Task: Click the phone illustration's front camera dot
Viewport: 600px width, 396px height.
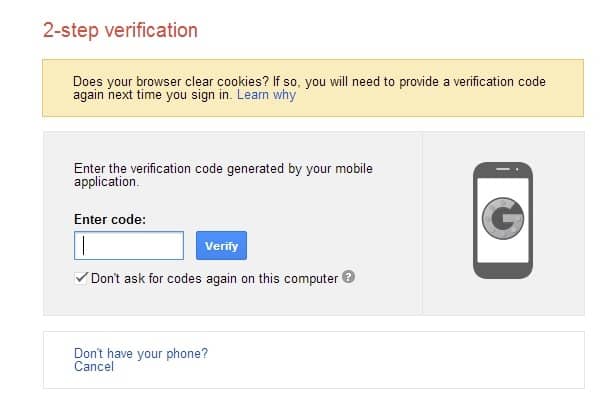Action: pos(517,169)
